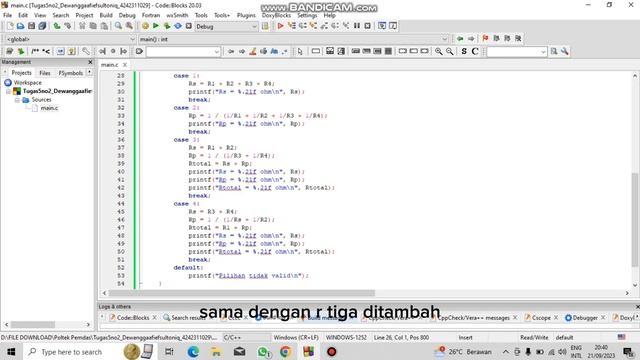The width and height of the screenshot is (640, 360).
Task: Click the Stop debugger icon
Action: click(x=367, y=26)
